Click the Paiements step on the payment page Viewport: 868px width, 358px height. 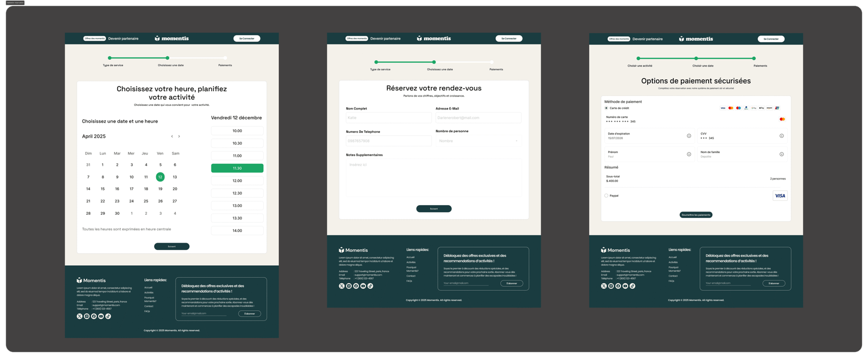pyautogui.click(x=759, y=66)
